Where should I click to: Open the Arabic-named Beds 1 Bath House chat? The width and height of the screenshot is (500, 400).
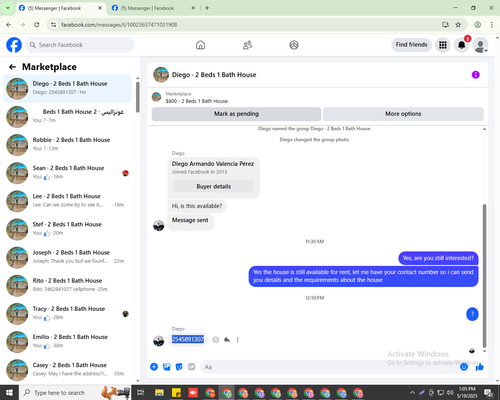tap(67, 117)
